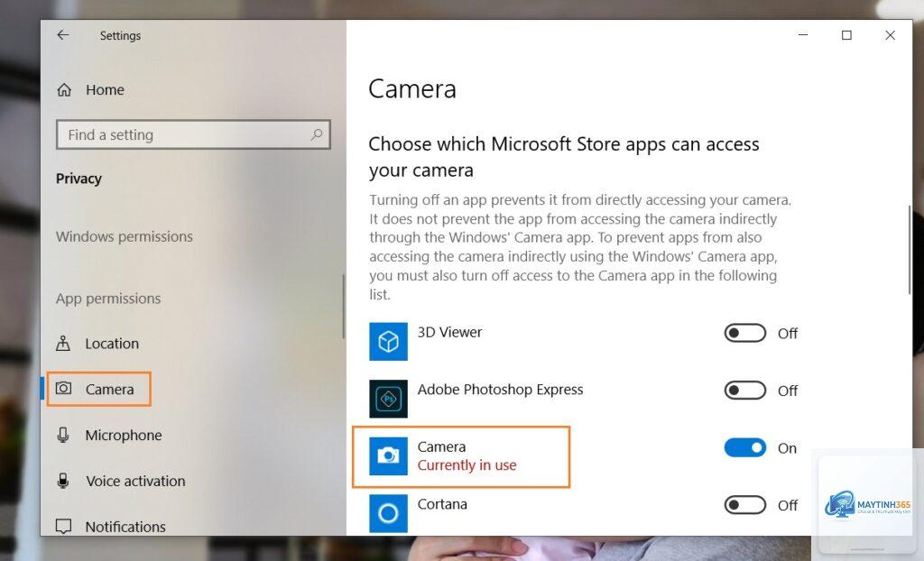Click the 'Currently in use' status text
924x561 pixels.
point(467,465)
